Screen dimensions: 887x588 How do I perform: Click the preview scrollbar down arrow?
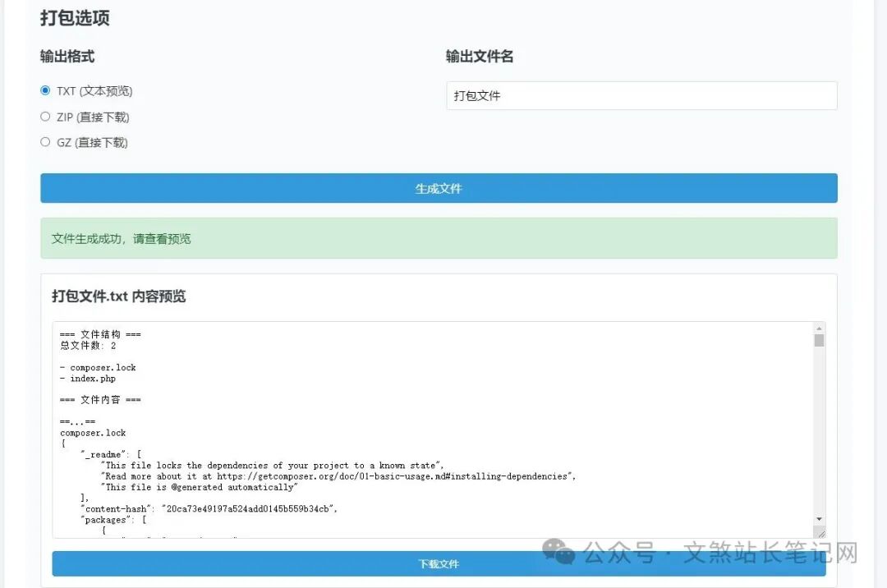click(819, 519)
